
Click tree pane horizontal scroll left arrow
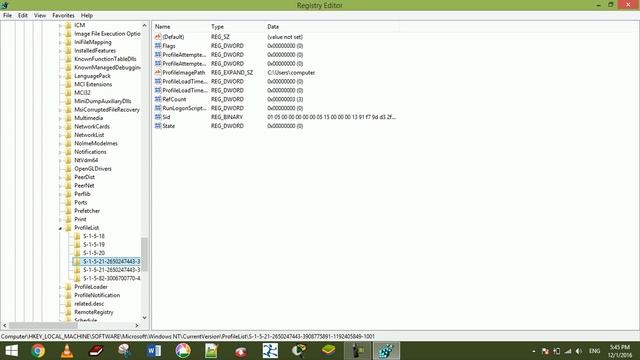tap(4, 325)
